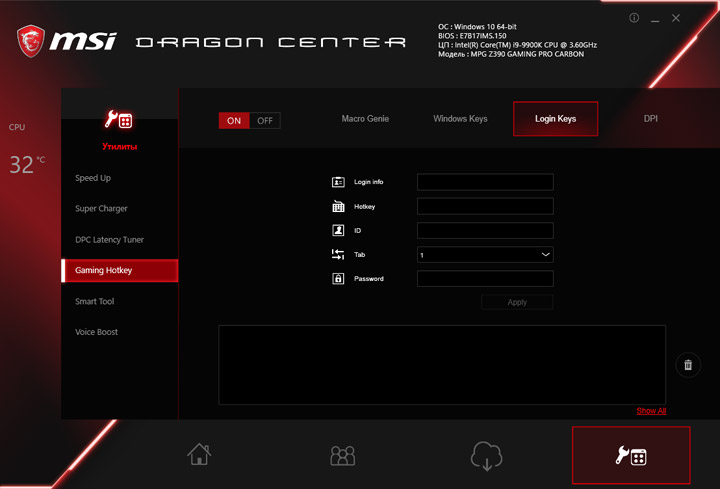Screen dimensions: 720x489
Task: Select the Utilities tools icon in the bottom bar
Action: [631, 455]
